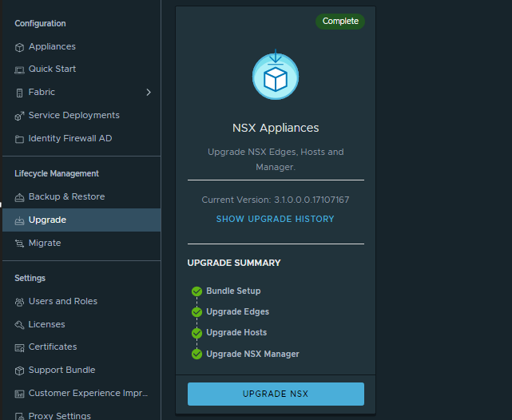Click the Fabric server icon
Viewport: 512px width, 420px height.
point(19,93)
